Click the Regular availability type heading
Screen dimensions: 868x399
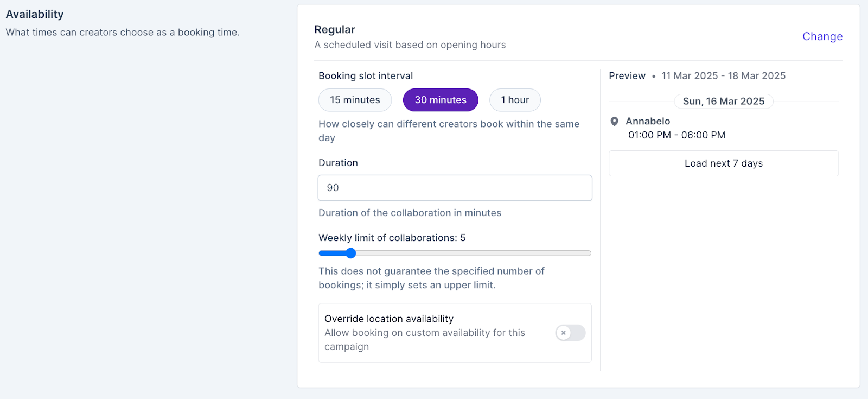[x=335, y=30]
